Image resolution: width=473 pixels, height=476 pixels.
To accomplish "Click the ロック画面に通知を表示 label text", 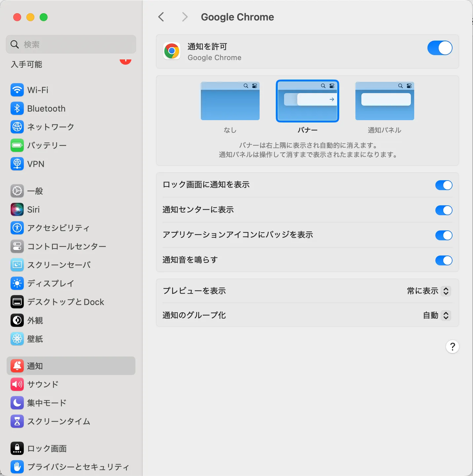I will point(206,185).
